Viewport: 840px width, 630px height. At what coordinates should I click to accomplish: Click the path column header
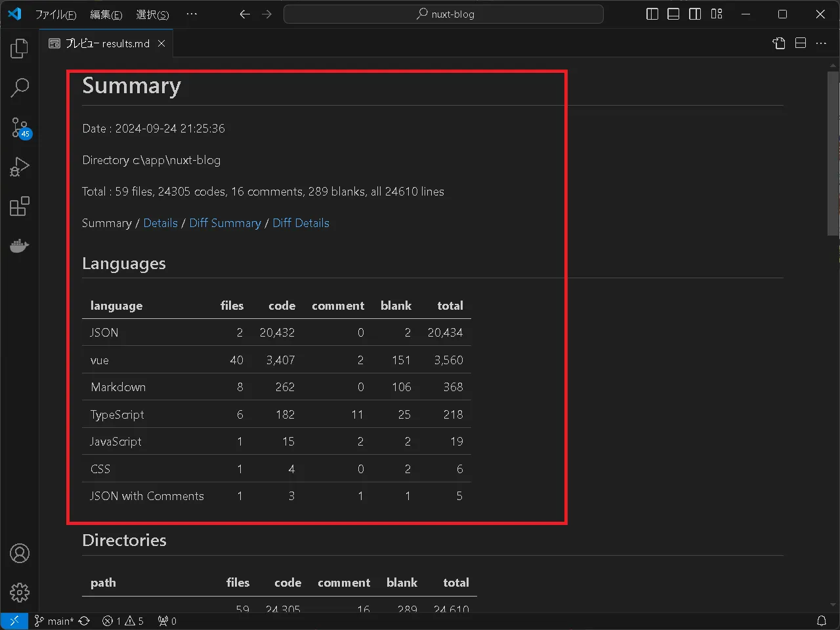pyautogui.click(x=103, y=583)
